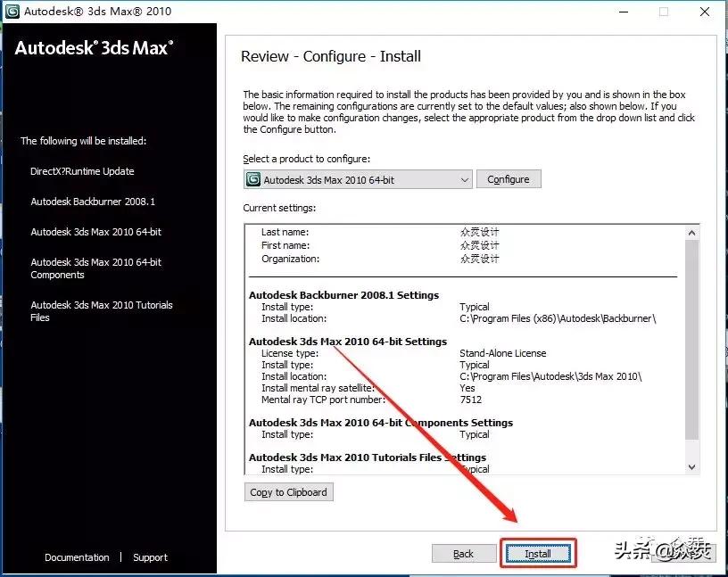Click the 'Review - Configure - Install' heading

click(x=331, y=57)
